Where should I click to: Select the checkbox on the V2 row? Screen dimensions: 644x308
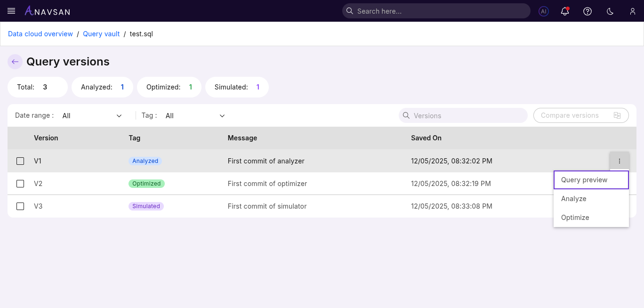pos(20,183)
